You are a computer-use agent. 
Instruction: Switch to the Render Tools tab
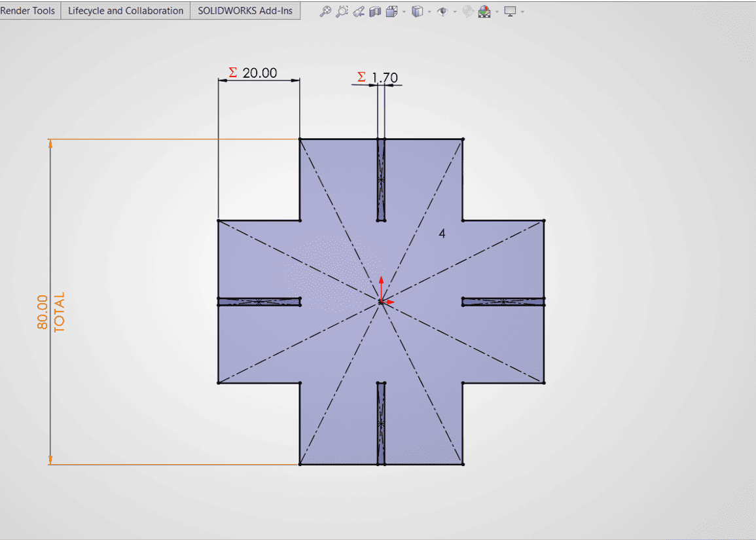coord(28,10)
